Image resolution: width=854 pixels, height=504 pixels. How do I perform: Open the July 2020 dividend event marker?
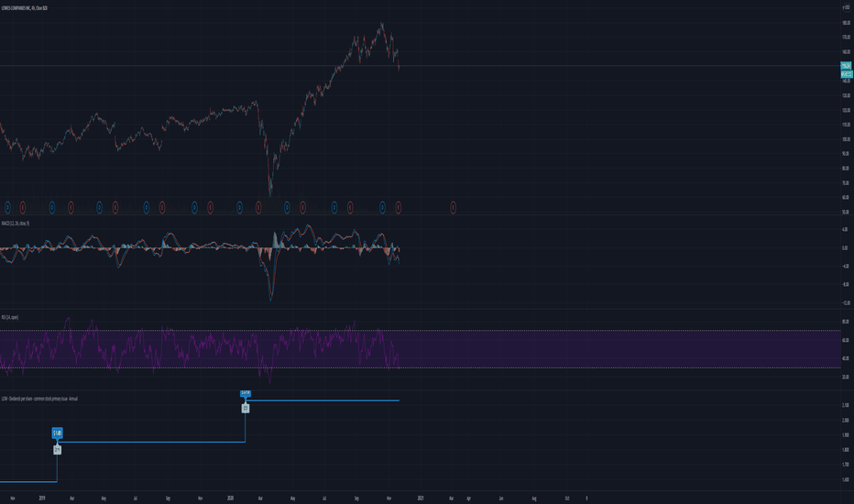334,207
